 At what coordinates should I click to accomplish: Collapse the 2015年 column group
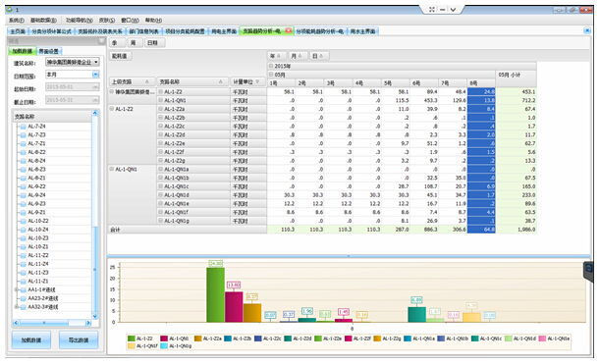click(x=271, y=66)
